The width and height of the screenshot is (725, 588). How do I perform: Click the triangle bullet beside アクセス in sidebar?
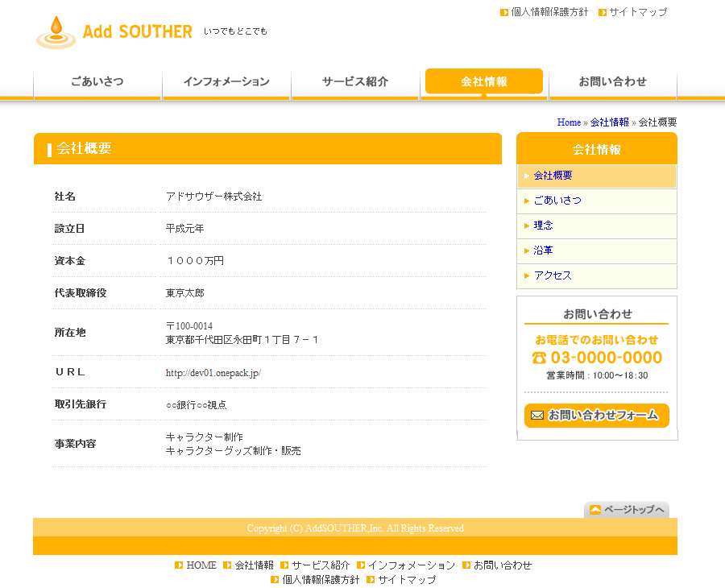(x=527, y=275)
